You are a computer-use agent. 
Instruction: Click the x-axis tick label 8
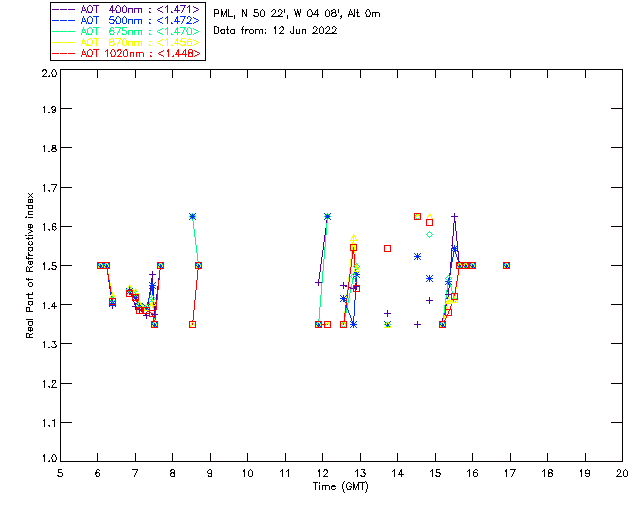[x=173, y=473]
